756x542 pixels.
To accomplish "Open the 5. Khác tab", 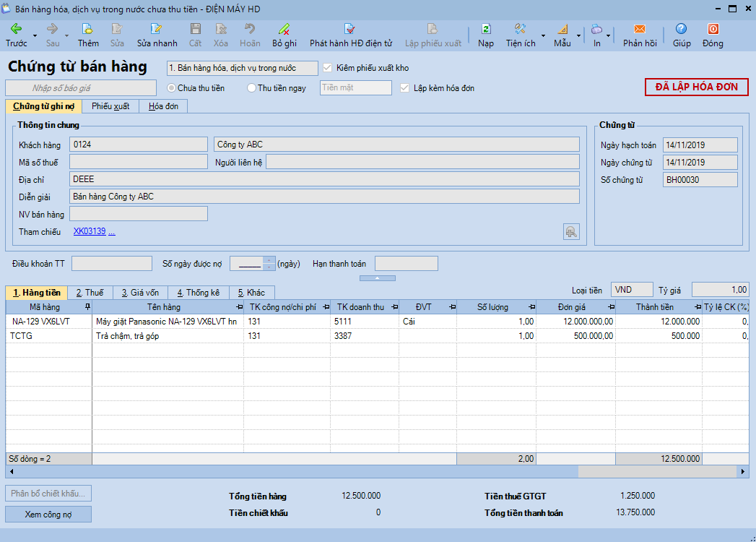I will click(x=251, y=293).
